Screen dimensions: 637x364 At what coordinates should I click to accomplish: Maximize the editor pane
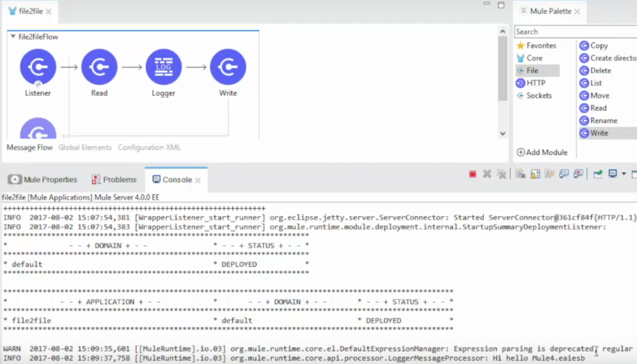tap(501, 5)
